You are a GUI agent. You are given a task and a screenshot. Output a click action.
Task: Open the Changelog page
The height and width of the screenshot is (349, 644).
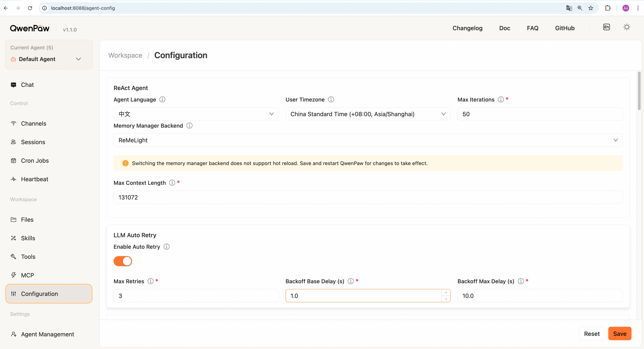pyautogui.click(x=467, y=28)
